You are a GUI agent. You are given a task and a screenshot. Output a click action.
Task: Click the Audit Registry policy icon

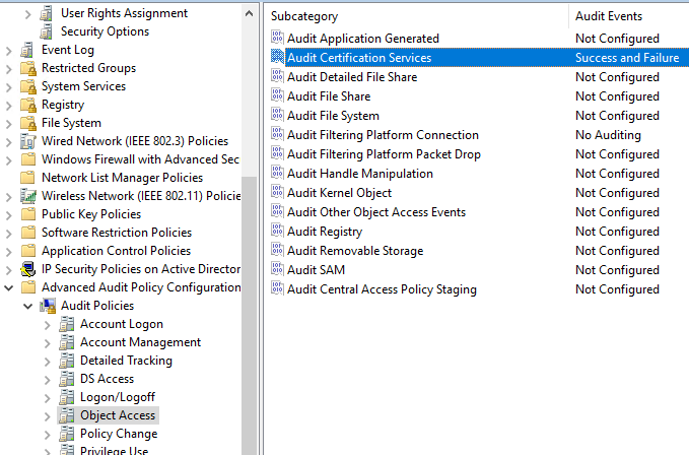click(277, 231)
